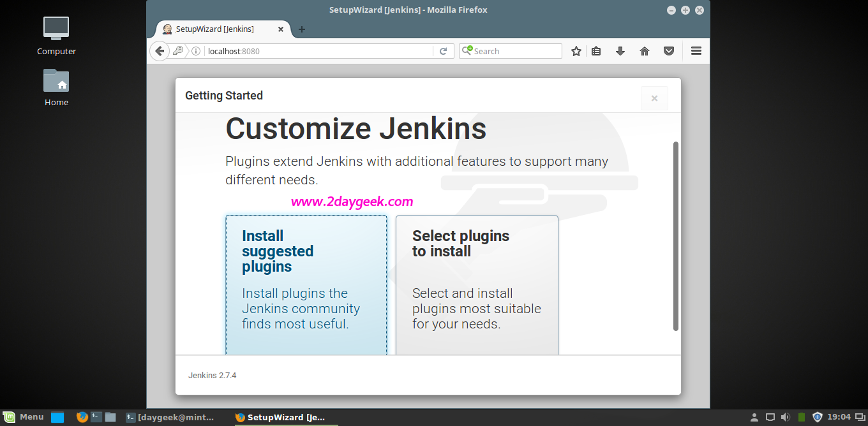Click the window list icon at panel end
Viewport: 868px width, 426px height.
859,418
